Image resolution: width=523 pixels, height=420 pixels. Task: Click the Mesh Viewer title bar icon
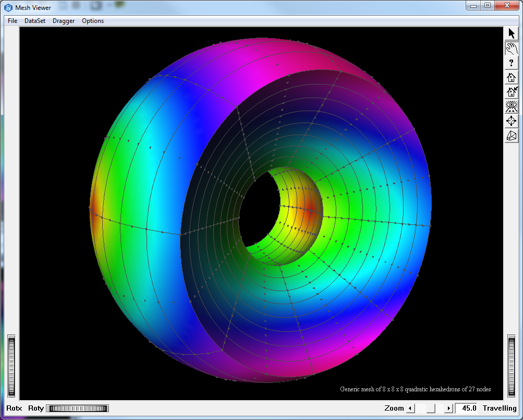tap(8, 7)
